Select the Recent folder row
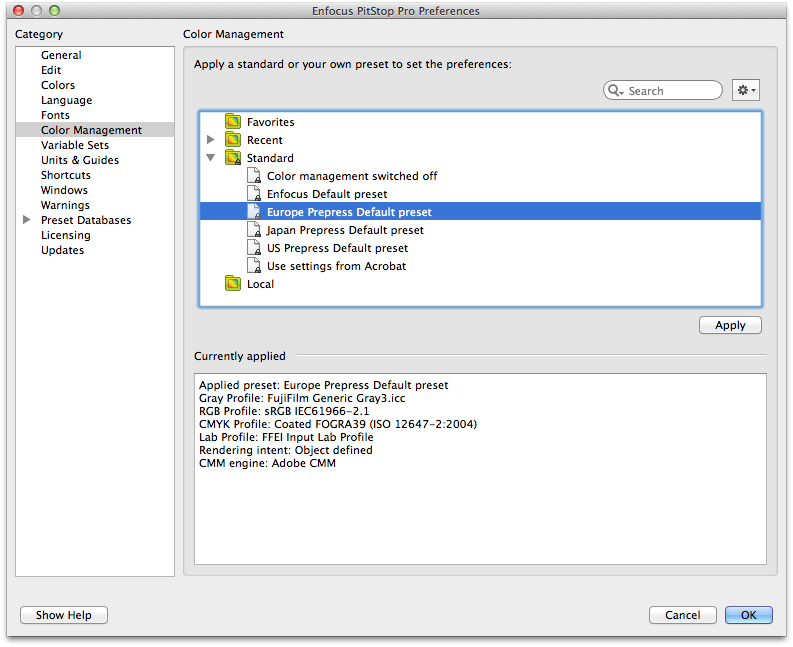Screen dimensions: 793x647 coord(480,140)
